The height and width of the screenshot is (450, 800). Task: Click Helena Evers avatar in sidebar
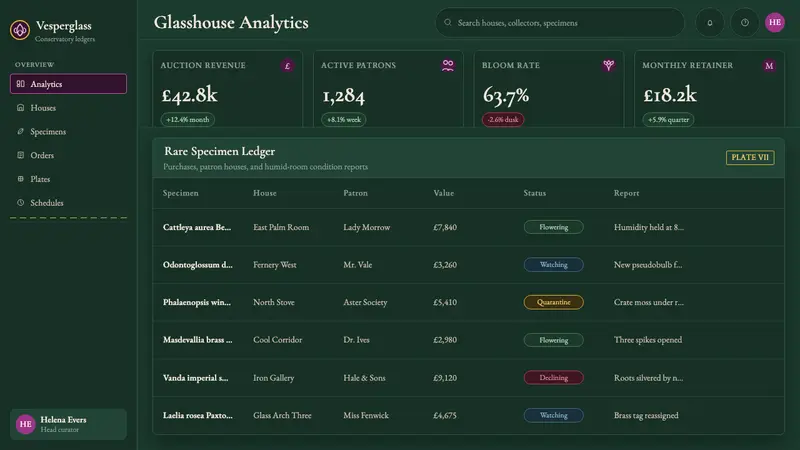pyautogui.click(x=25, y=424)
